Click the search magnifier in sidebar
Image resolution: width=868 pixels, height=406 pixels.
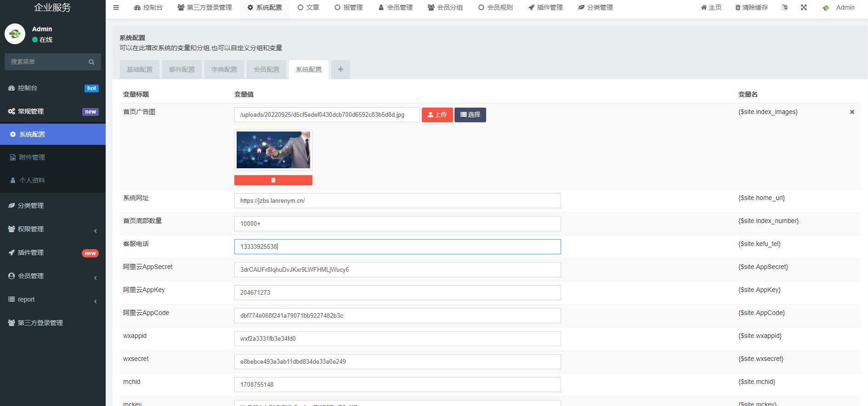pos(91,62)
